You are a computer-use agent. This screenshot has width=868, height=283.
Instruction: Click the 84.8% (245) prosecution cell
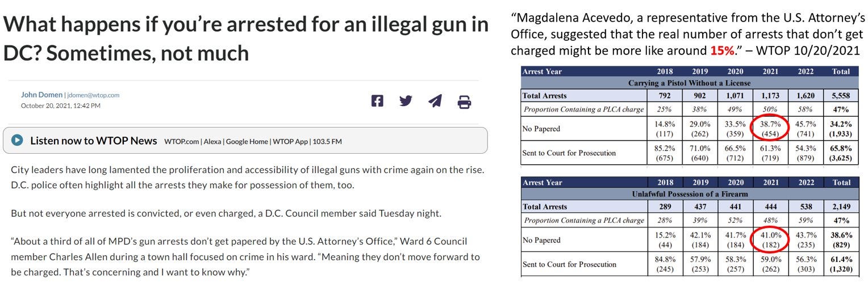(665, 264)
